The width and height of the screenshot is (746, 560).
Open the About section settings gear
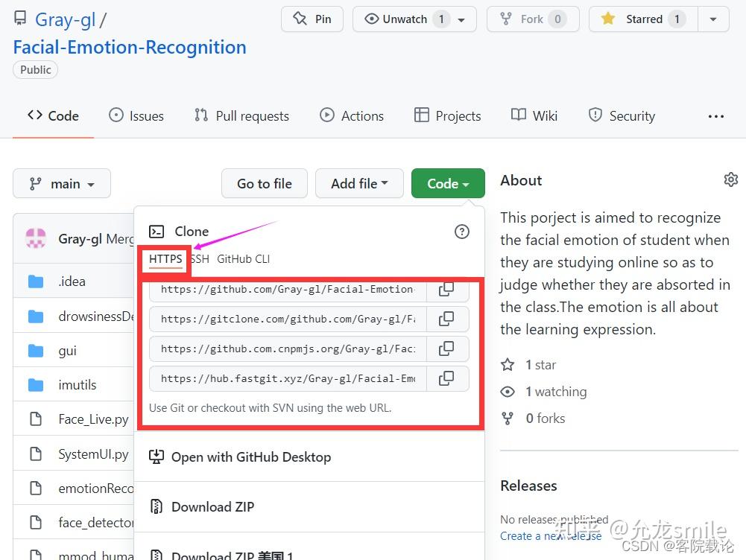point(730,179)
